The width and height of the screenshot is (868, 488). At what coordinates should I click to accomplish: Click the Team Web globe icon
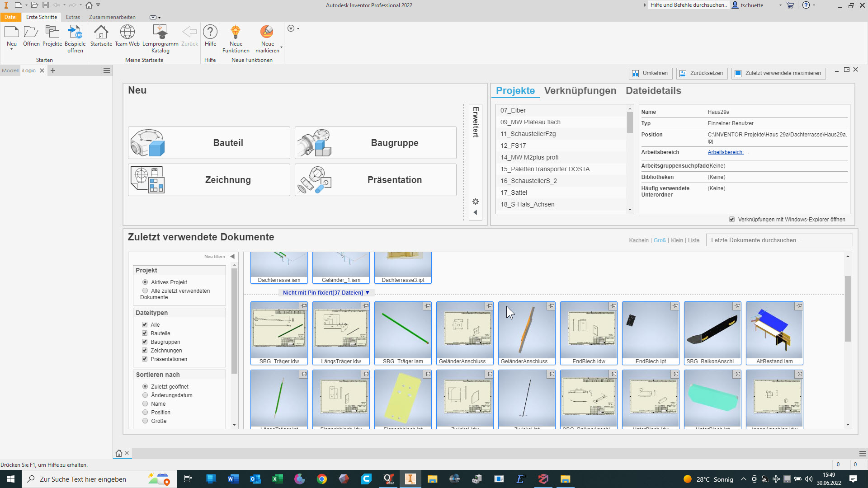click(127, 33)
